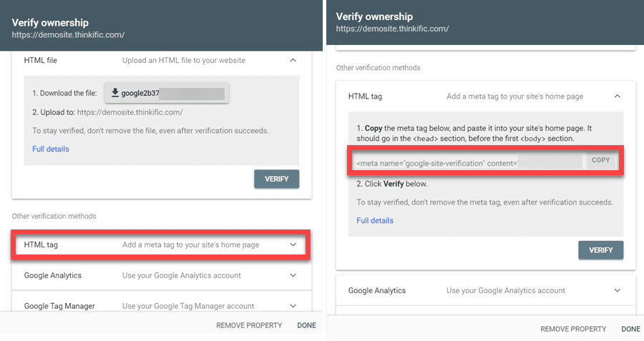Expand Google Analytics chevron in left panel
The height and width of the screenshot is (341, 644).
point(293,275)
